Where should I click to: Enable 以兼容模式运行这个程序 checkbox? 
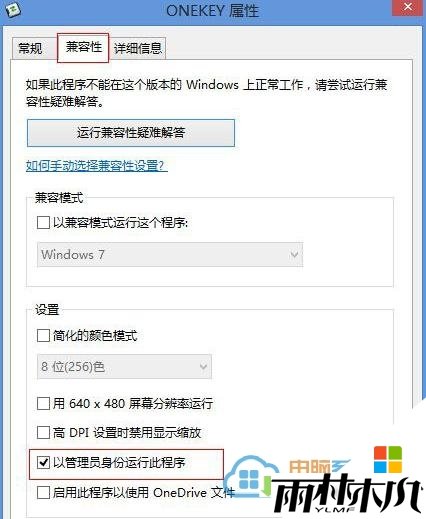[x=43, y=223]
